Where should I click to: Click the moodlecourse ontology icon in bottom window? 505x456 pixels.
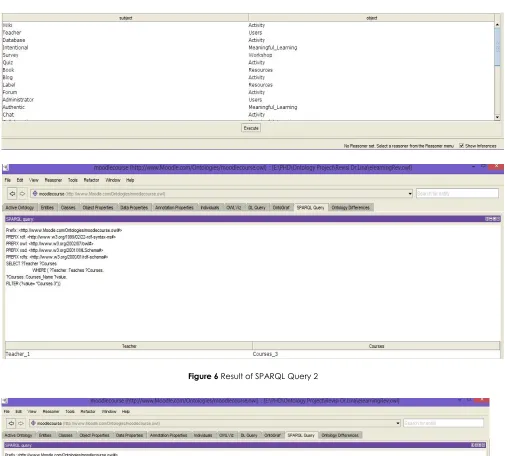pyautogui.click(x=33, y=423)
